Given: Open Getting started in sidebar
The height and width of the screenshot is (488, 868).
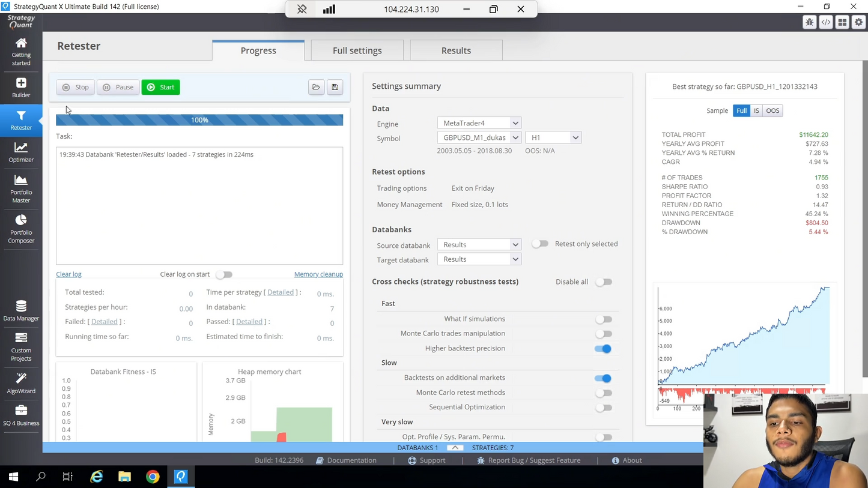Looking at the screenshot, I should 21,52.
